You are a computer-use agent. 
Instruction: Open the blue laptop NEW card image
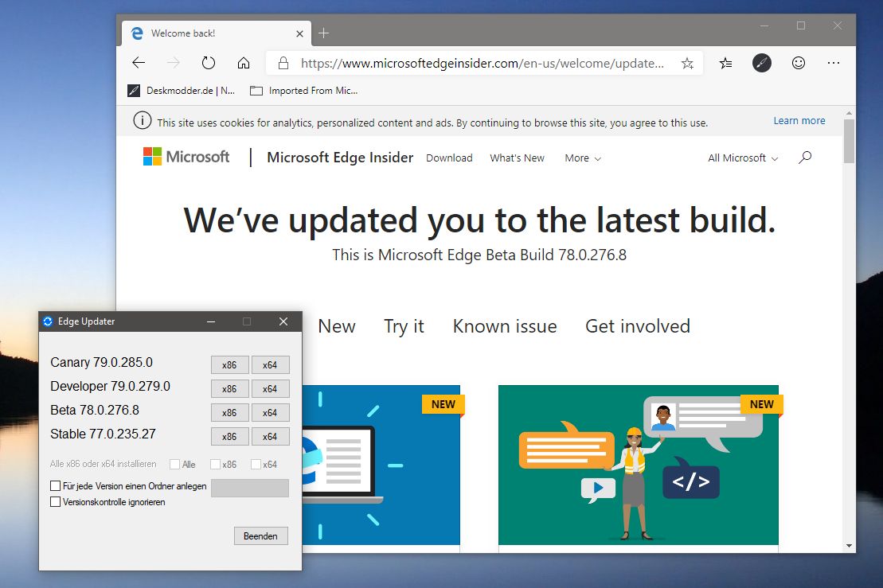381,465
